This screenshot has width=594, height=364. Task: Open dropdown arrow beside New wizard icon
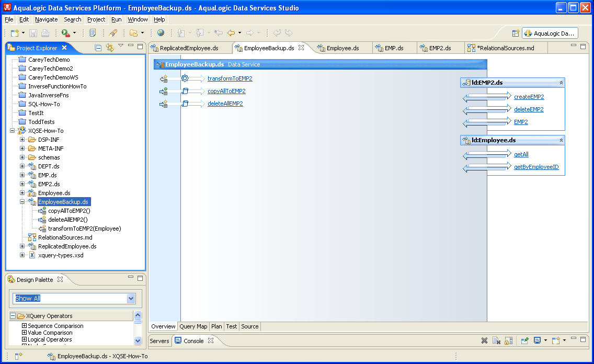23,33
